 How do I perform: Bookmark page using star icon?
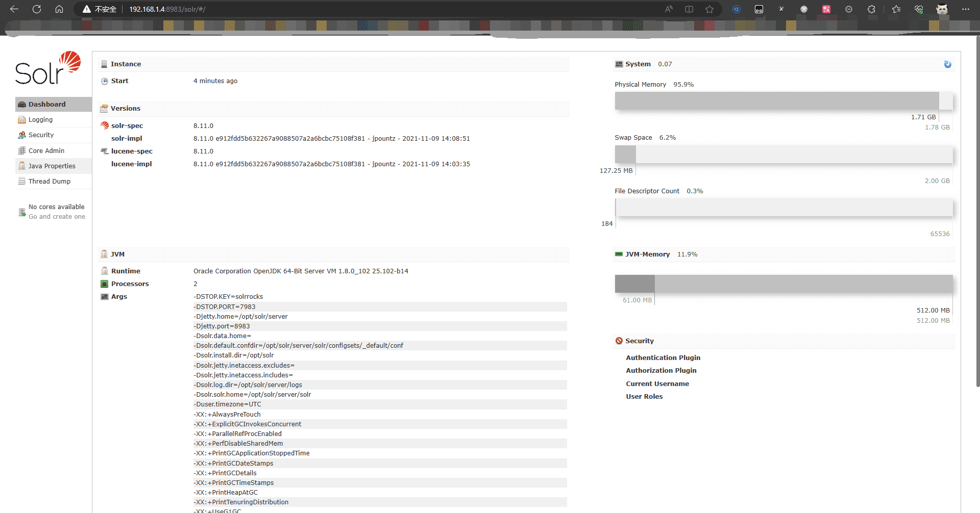point(709,9)
